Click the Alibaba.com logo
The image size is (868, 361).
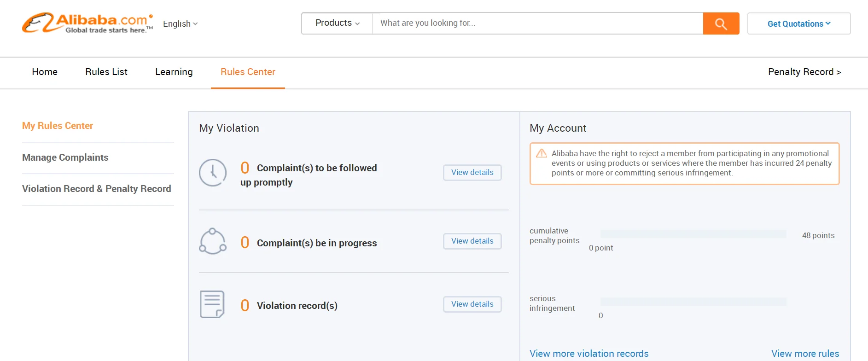click(x=87, y=23)
